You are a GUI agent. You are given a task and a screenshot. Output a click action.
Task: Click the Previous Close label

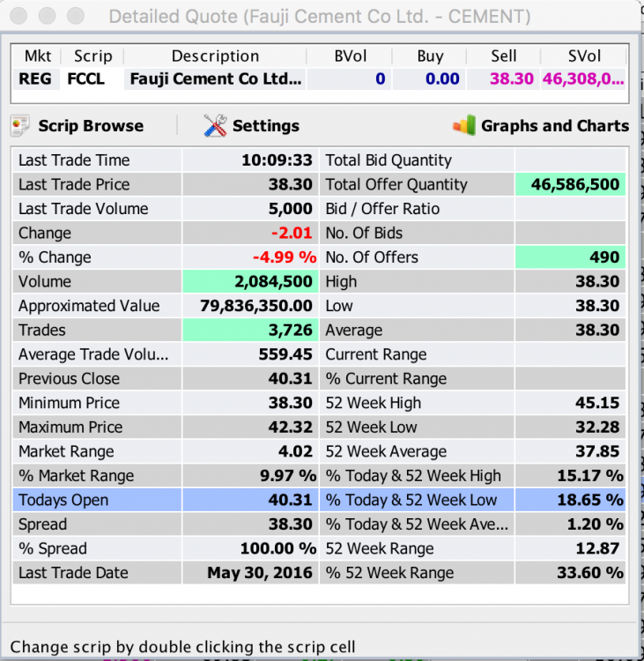tap(69, 379)
